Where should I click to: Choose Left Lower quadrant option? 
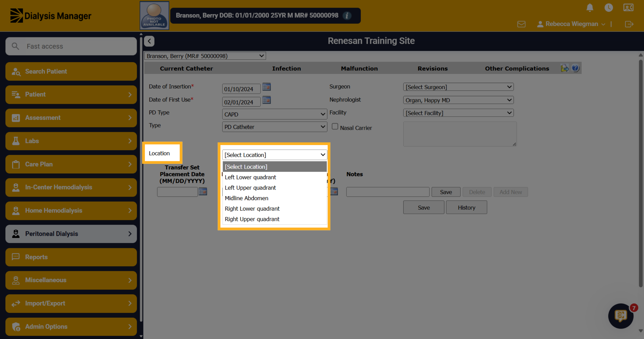coord(275,177)
